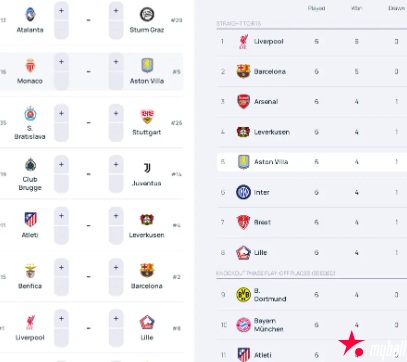This screenshot has width=407, height=362.
Task: Increase Liverpool's score against Lille
Action: click(x=61, y=319)
